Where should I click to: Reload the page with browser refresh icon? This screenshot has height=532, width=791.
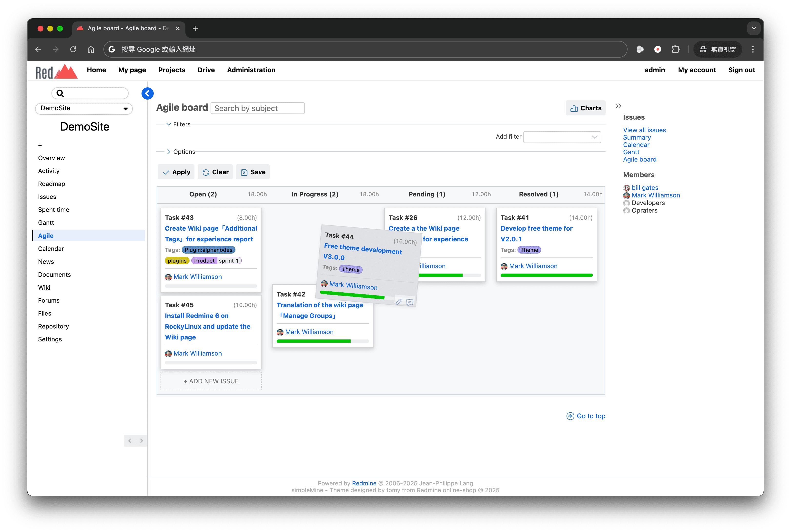(x=73, y=50)
